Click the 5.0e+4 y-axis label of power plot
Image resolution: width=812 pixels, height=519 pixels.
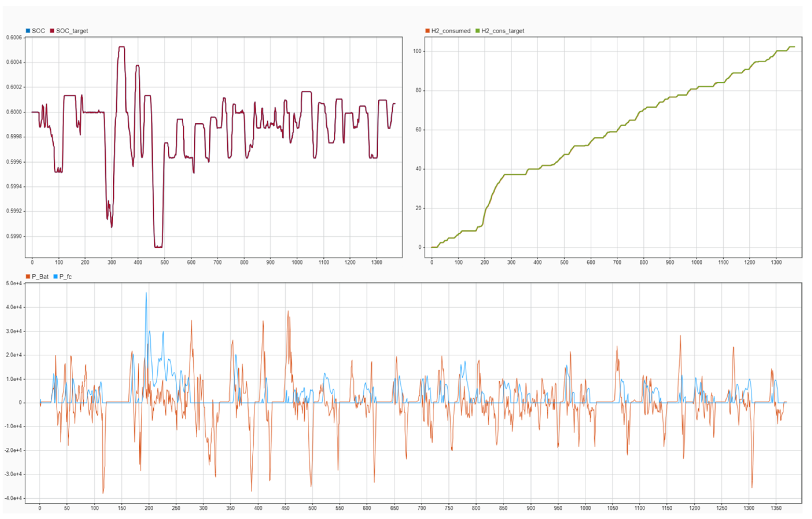tap(14, 283)
